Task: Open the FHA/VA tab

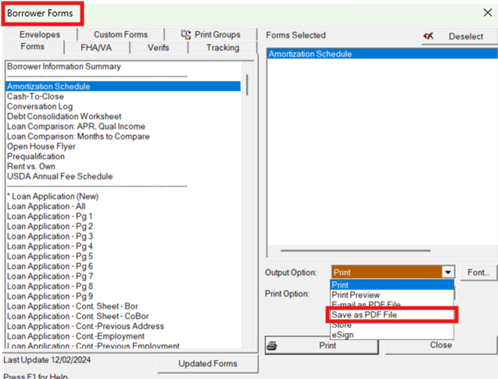Action: click(96, 48)
